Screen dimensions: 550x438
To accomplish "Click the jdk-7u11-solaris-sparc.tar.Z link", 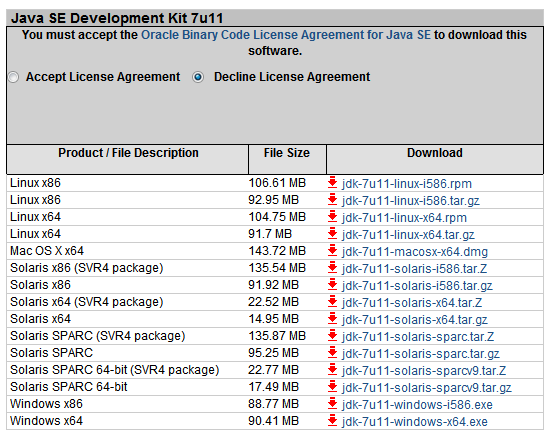I will pyautogui.click(x=418, y=337).
